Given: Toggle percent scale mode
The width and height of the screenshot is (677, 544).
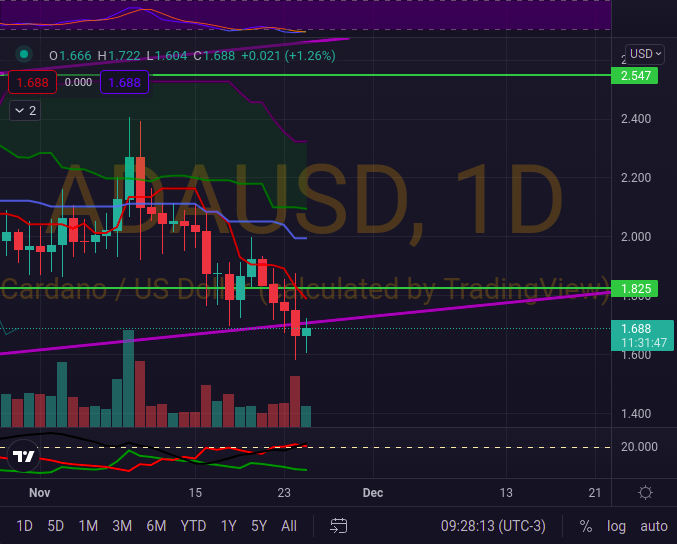Looking at the screenshot, I should 585,526.
